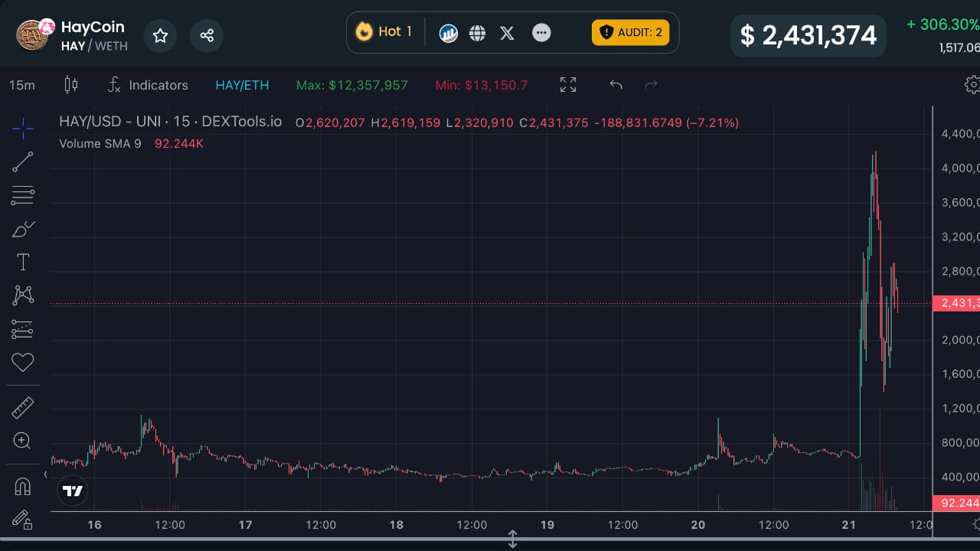Image resolution: width=980 pixels, height=551 pixels.
Task: Click the AUDIT: 2 button
Action: coord(630,33)
